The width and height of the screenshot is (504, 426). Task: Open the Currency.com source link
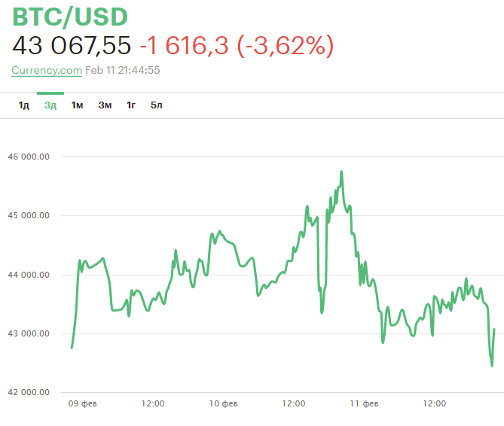click(47, 70)
